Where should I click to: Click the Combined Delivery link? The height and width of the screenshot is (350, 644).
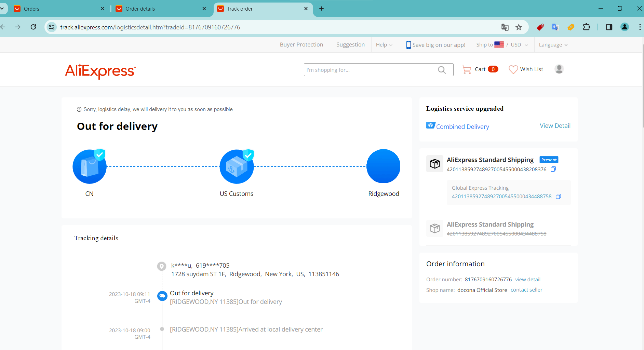tap(462, 126)
